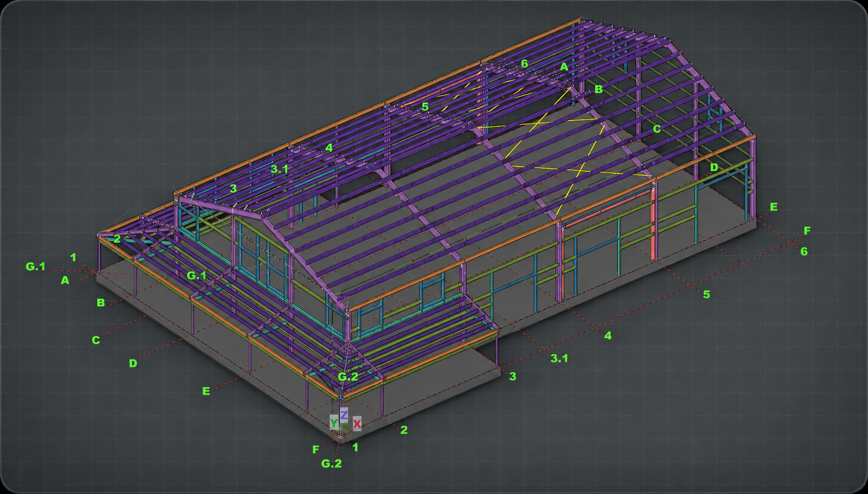Select ground grid label E after D
This screenshot has height=494, width=868.
point(206,391)
